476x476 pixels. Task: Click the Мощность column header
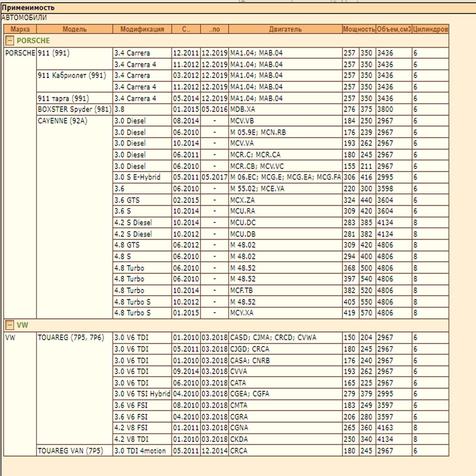(x=359, y=29)
